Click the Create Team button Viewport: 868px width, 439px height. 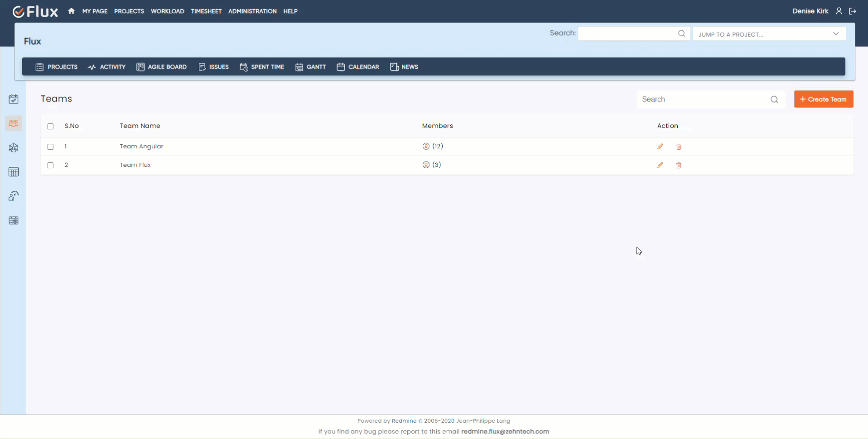(823, 99)
